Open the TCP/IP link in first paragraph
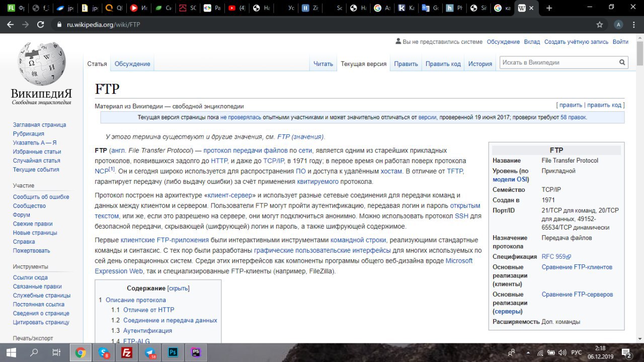This screenshot has width=644, height=362. point(273,161)
